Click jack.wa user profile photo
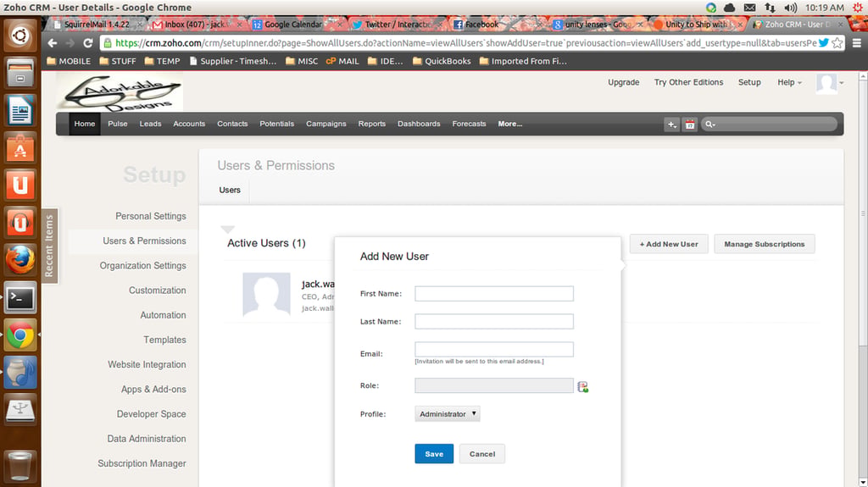This screenshot has height=487, width=868. pyautogui.click(x=266, y=295)
